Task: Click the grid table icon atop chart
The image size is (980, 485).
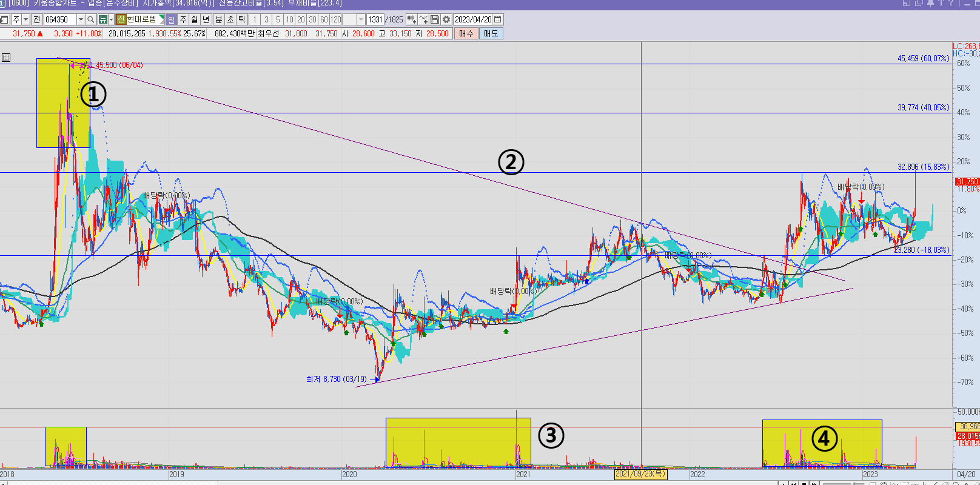Action: (x=6, y=58)
